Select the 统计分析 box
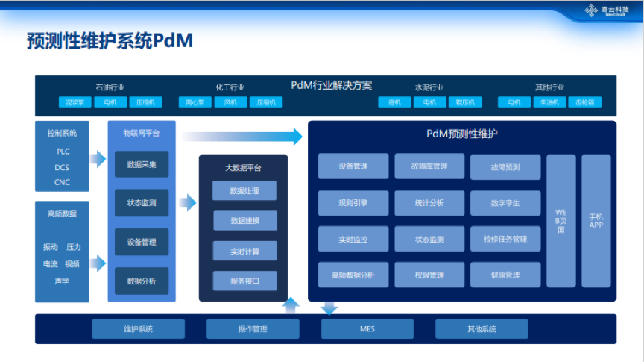This screenshot has width=644, height=362. click(429, 203)
